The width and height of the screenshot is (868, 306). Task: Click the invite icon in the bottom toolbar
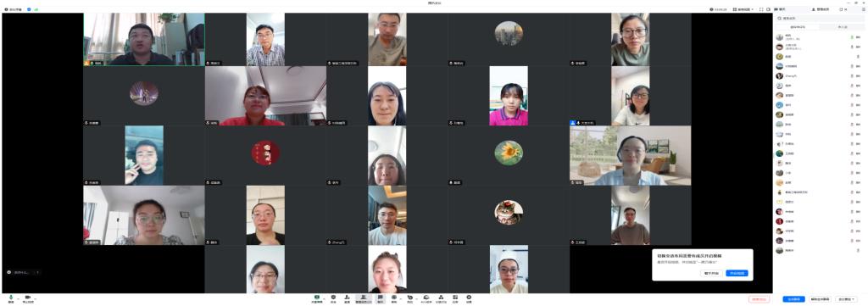pyautogui.click(x=347, y=298)
